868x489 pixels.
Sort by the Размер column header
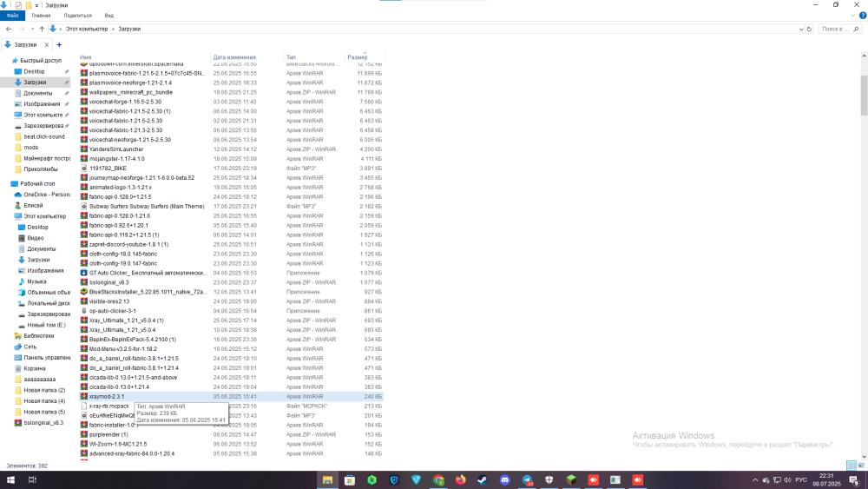(x=357, y=57)
